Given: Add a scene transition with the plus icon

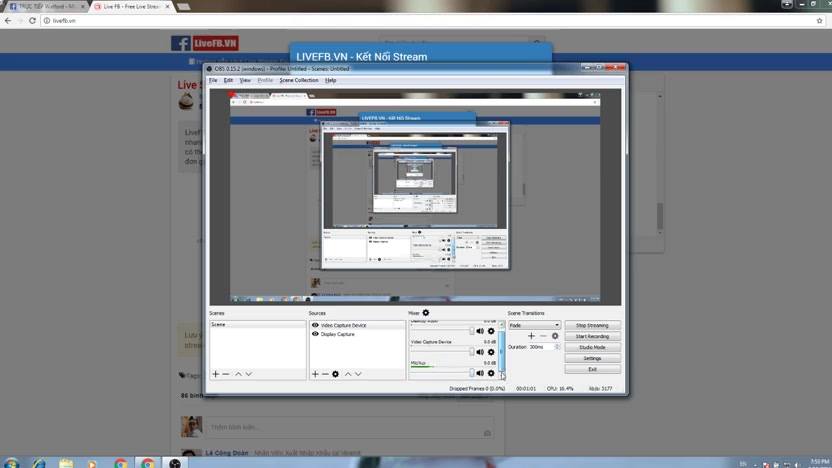Looking at the screenshot, I should coord(531,336).
